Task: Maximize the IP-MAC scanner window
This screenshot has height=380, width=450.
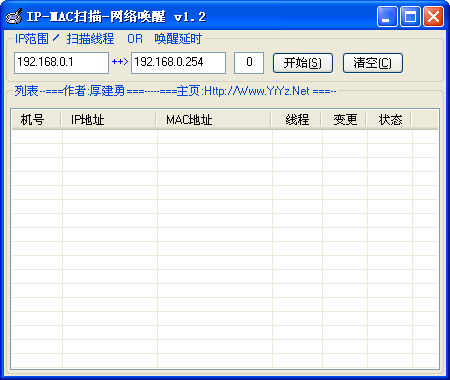Action: tap(410, 16)
